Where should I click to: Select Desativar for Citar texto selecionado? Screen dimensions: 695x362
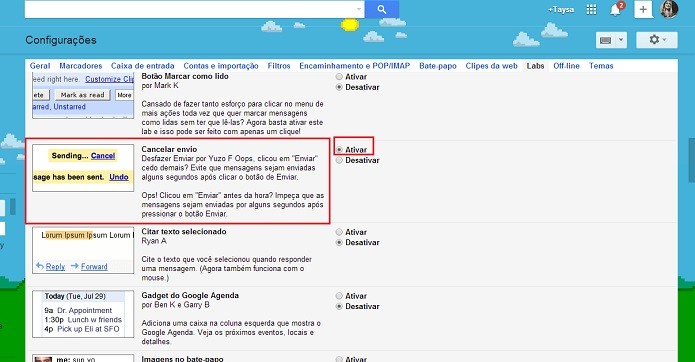click(x=339, y=243)
